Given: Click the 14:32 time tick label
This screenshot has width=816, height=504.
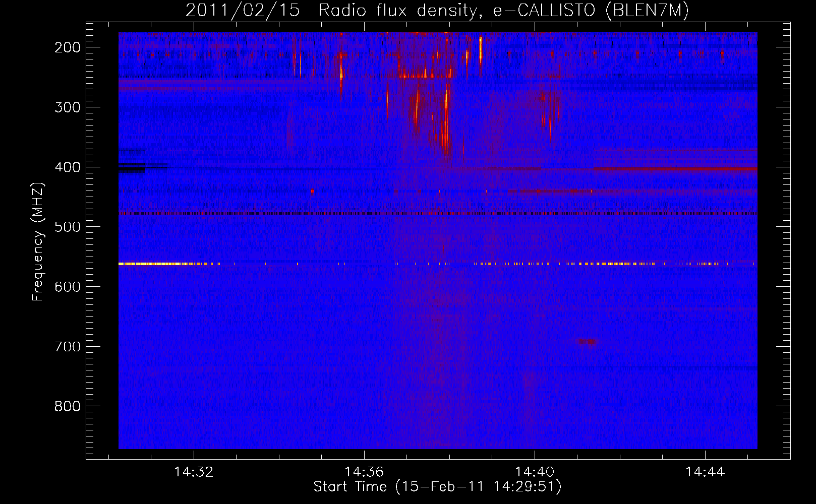Looking at the screenshot, I should [x=194, y=472].
